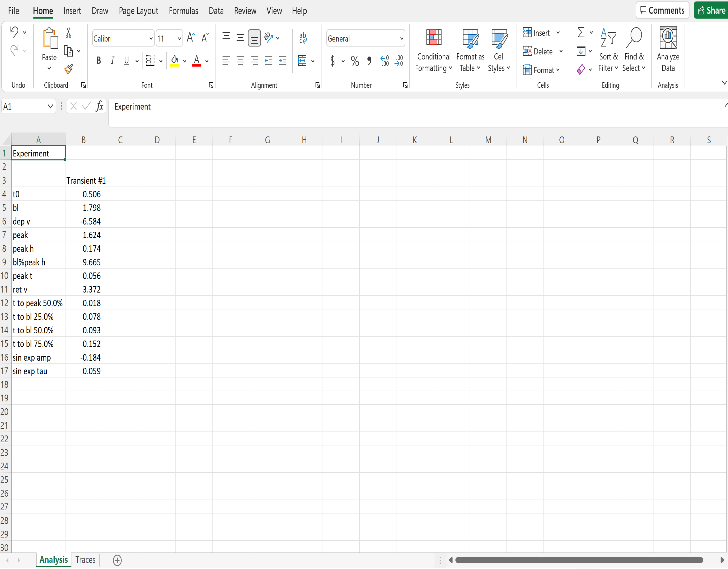The image size is (728, 569).
Task: Click the Increase Font Size icon
Action: click(191, 38)
